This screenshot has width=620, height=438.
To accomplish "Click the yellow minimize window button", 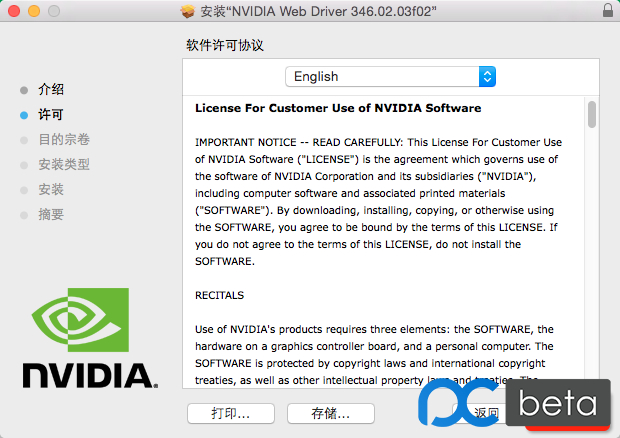I will pyautogui.click(x=34, y=11).
